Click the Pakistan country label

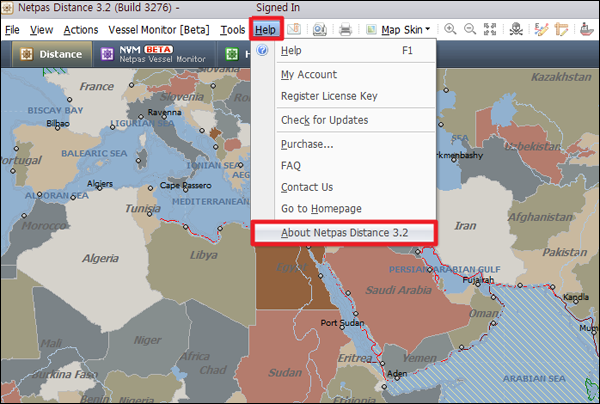coord(564,252)
